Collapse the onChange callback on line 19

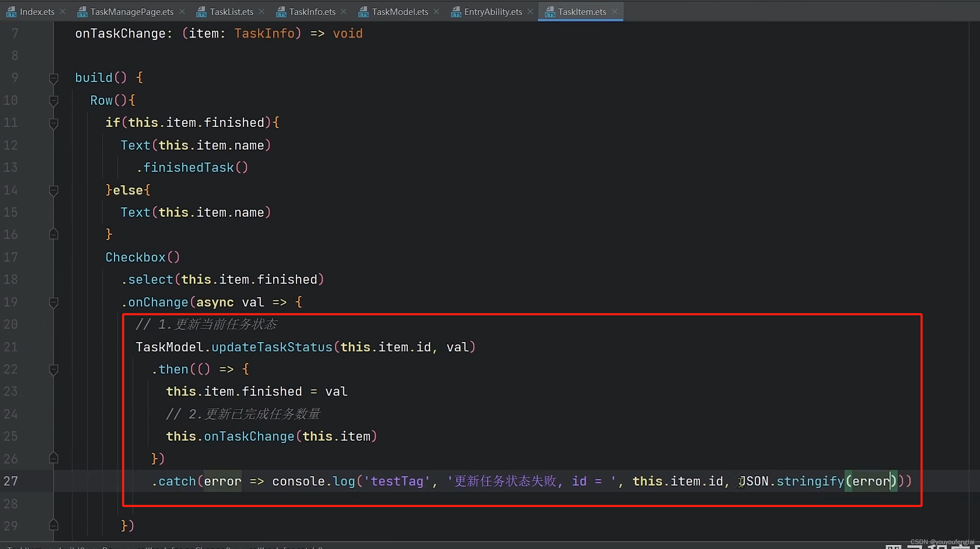pyautogui.click(x=54, y=303)
